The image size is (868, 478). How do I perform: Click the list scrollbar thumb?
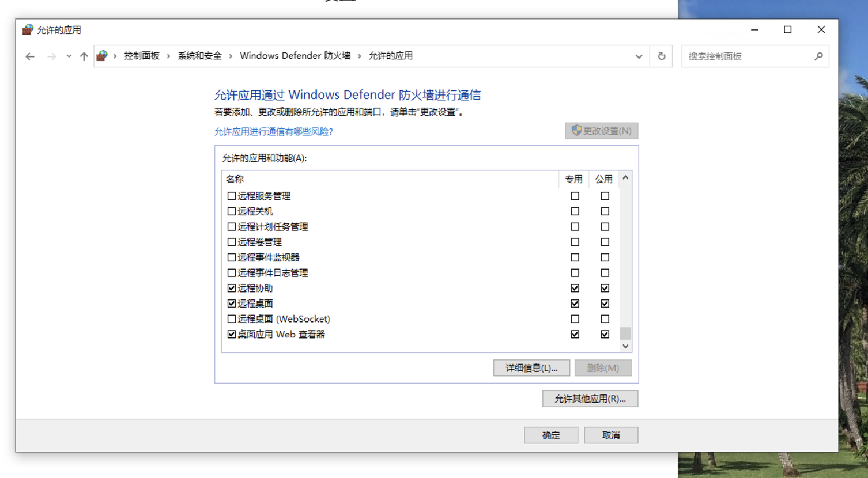point(625,333)
